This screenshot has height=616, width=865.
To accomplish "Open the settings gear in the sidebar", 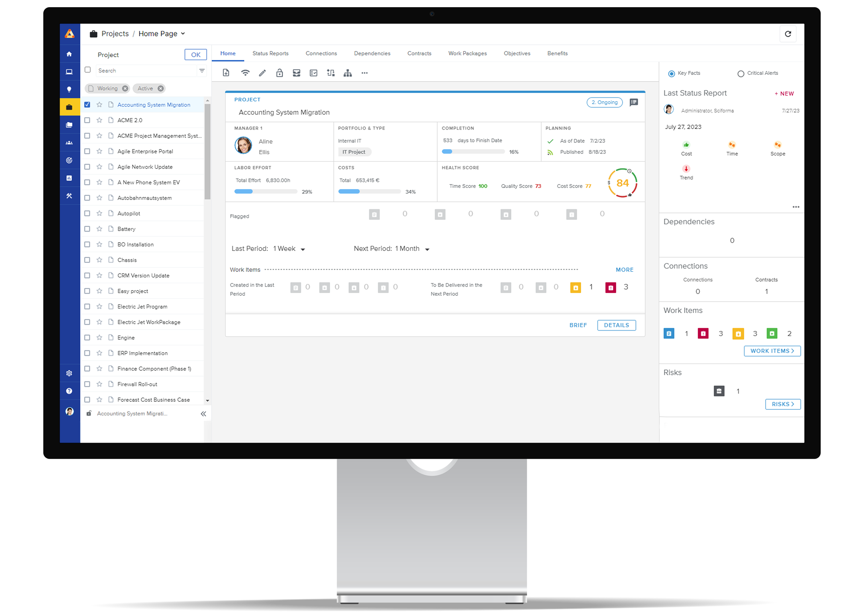I will click(x=70, y=373).
